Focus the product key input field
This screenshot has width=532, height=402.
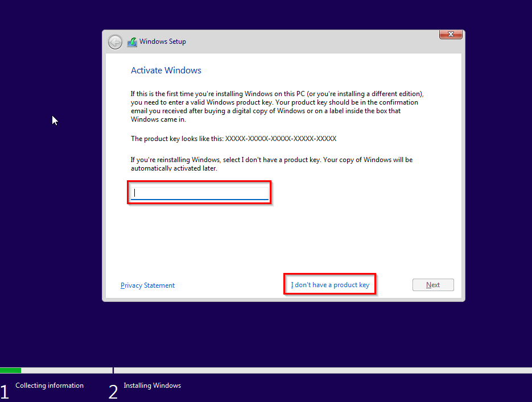200,193
